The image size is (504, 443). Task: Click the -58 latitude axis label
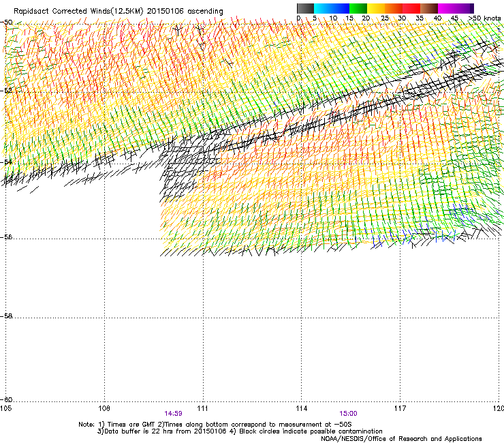pos(7,316)
